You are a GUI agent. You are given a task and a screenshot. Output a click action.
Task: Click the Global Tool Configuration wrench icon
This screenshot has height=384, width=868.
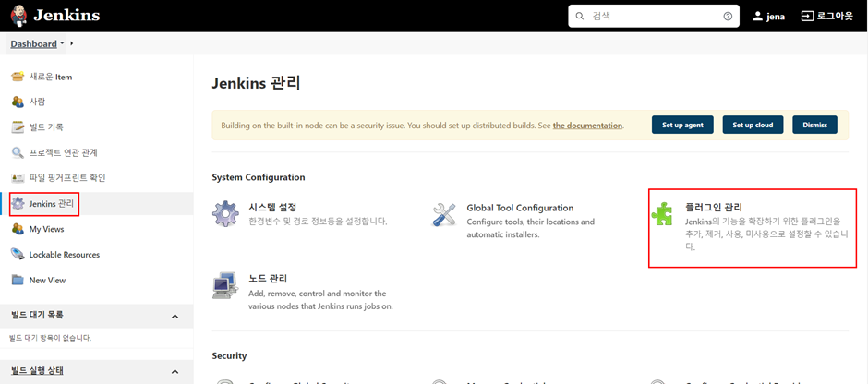tap(444, 215)
